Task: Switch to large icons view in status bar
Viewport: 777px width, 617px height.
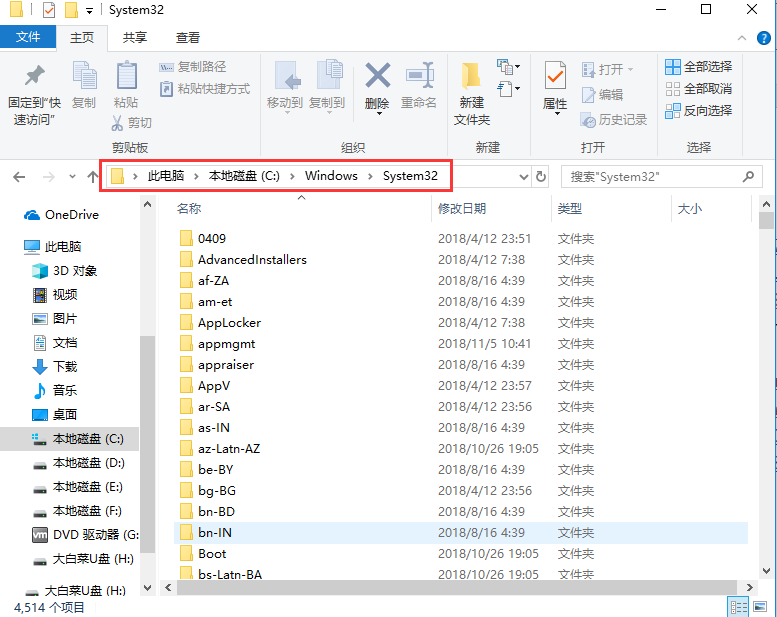Action: click(x=760, y=607)
